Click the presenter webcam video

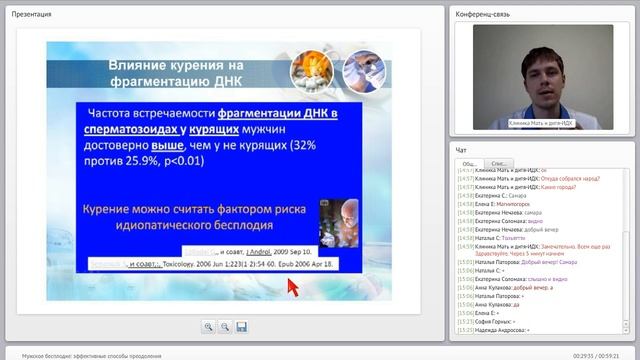click(x=543, y=77)
